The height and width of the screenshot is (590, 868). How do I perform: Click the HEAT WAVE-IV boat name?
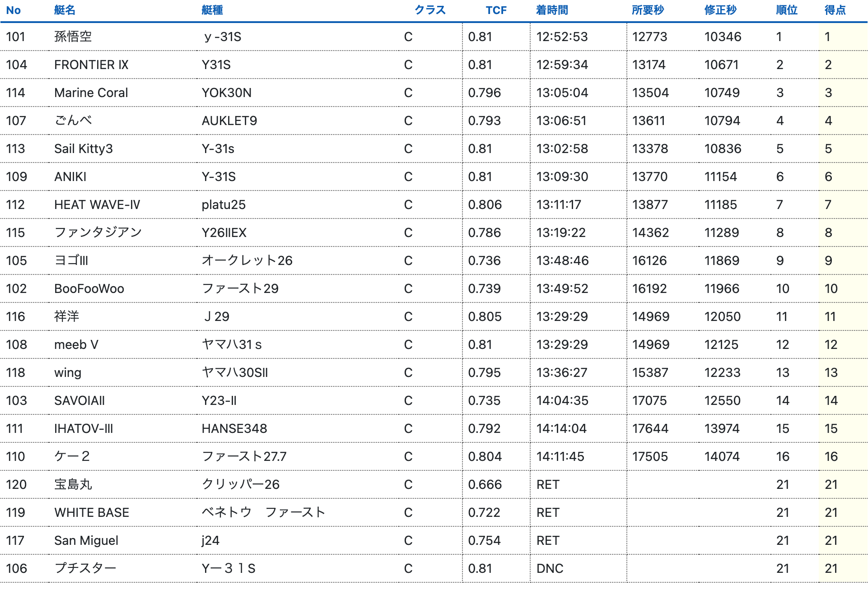click(97, 204)
